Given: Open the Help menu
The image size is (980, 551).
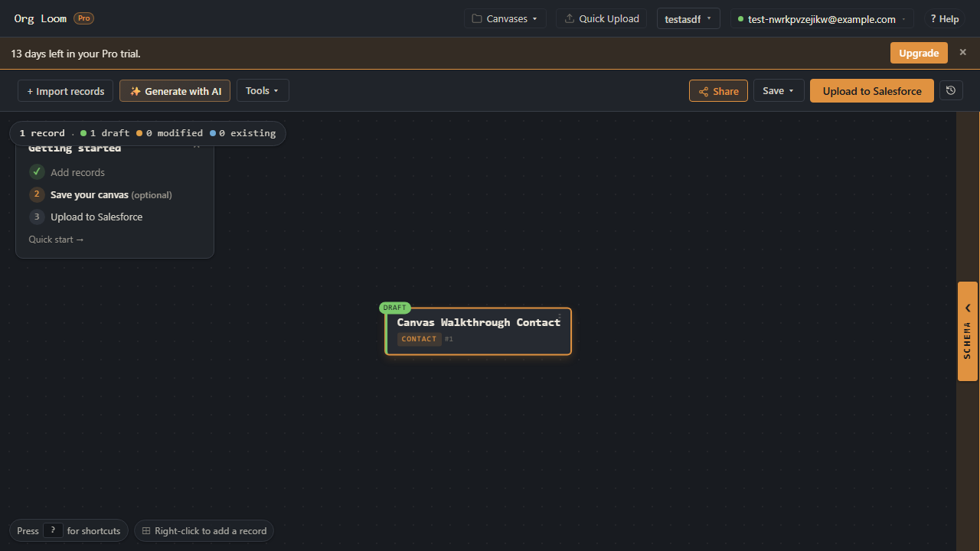Looking at the screenshot, I should click(x=944, y=19).
